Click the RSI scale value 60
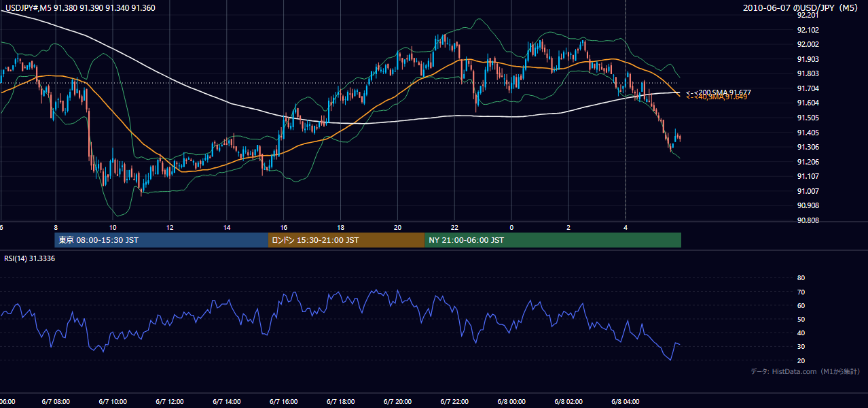The height and width of the screenshot is (408, 868). [x=801, y=305]
